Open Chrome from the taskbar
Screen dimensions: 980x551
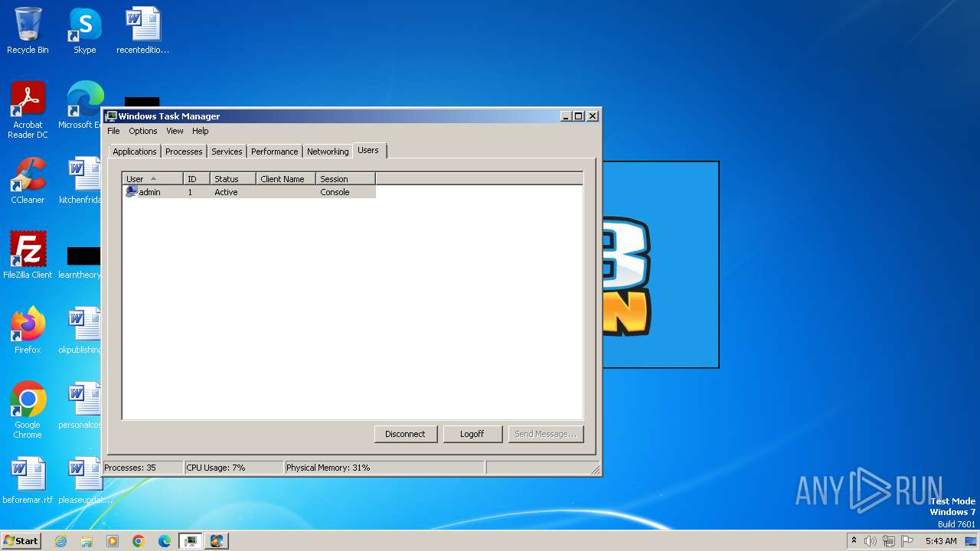pos(139,541)
